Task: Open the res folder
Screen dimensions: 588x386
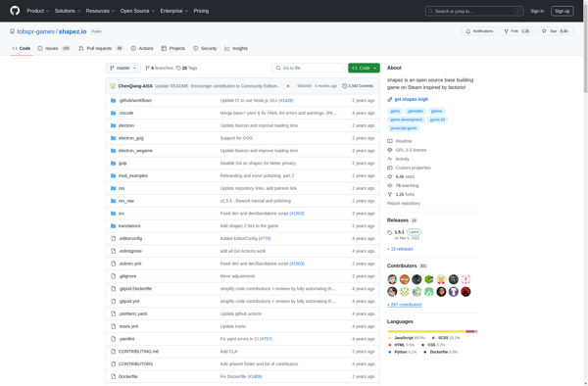Action: click(122, 188)
